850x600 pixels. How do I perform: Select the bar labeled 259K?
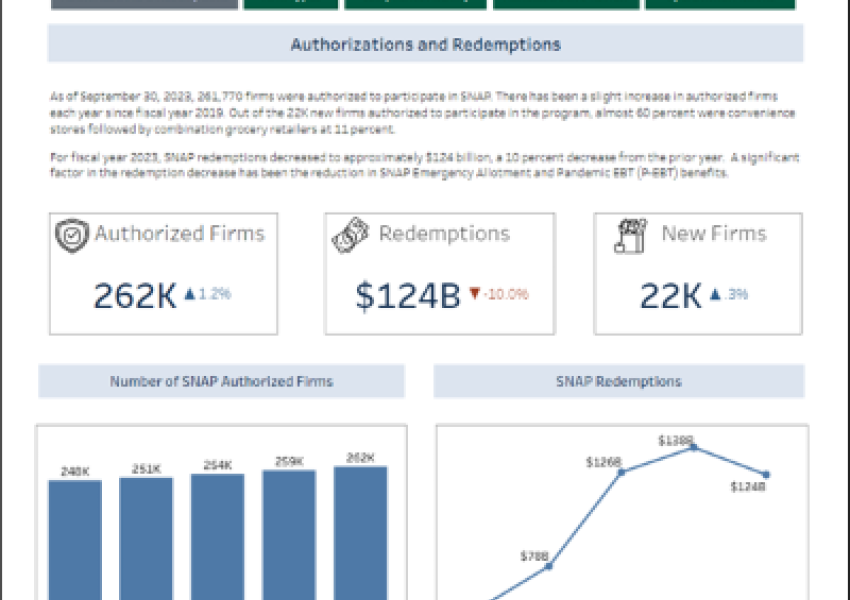(x=289, y=535)
